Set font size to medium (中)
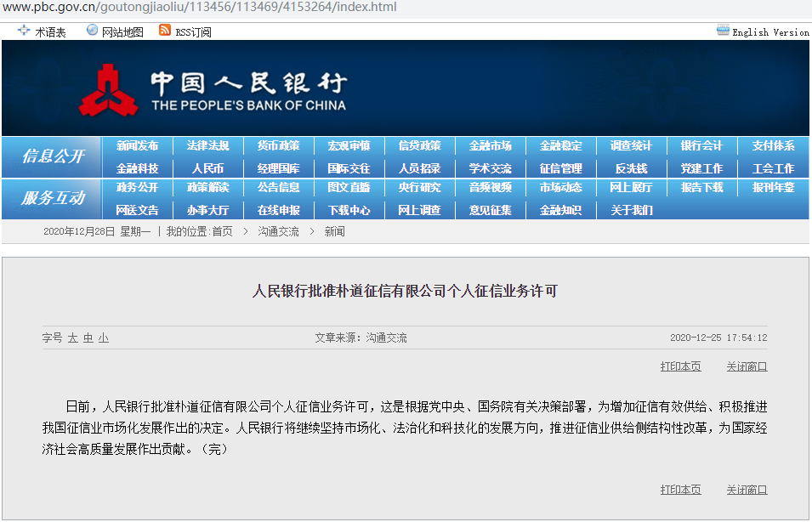Image resolution: width=812 pixels, height=522 pixels. point(88,338)
